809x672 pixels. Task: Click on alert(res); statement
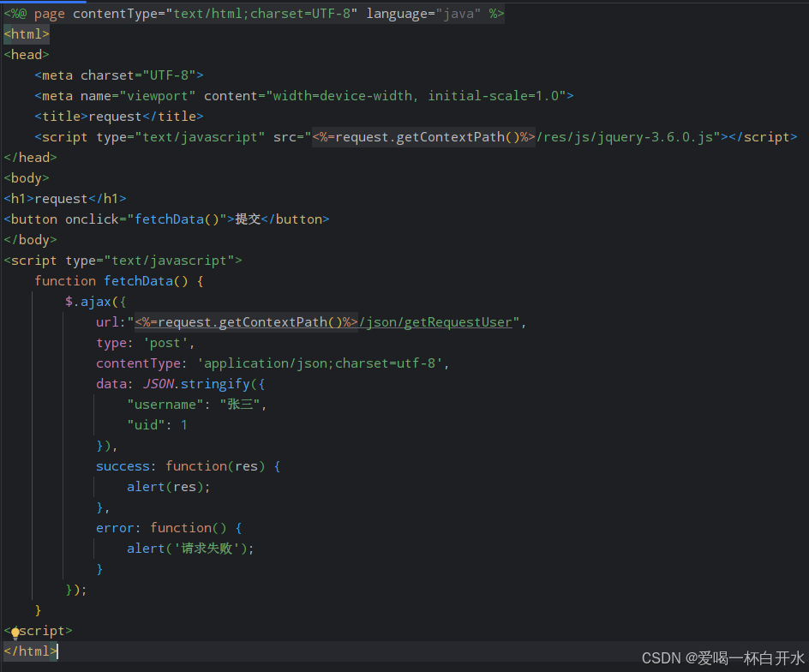(x=168, y=487)
